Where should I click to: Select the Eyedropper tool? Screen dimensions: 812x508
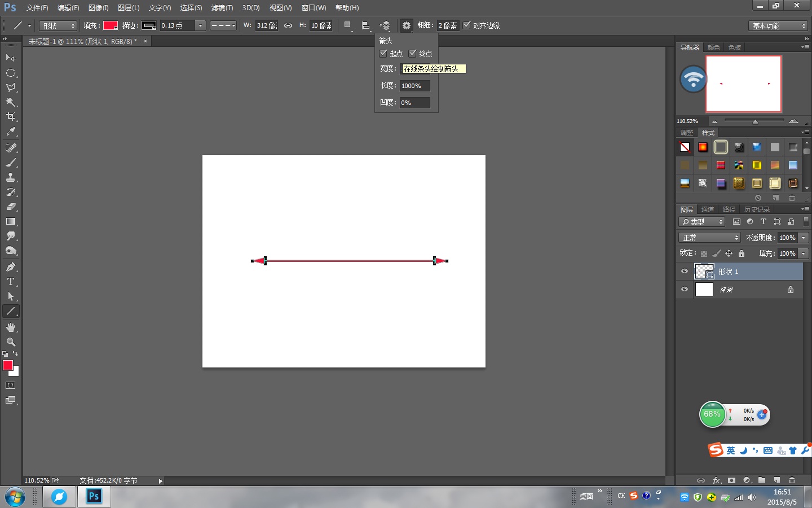pyautogui.click(x=11, y=132)
